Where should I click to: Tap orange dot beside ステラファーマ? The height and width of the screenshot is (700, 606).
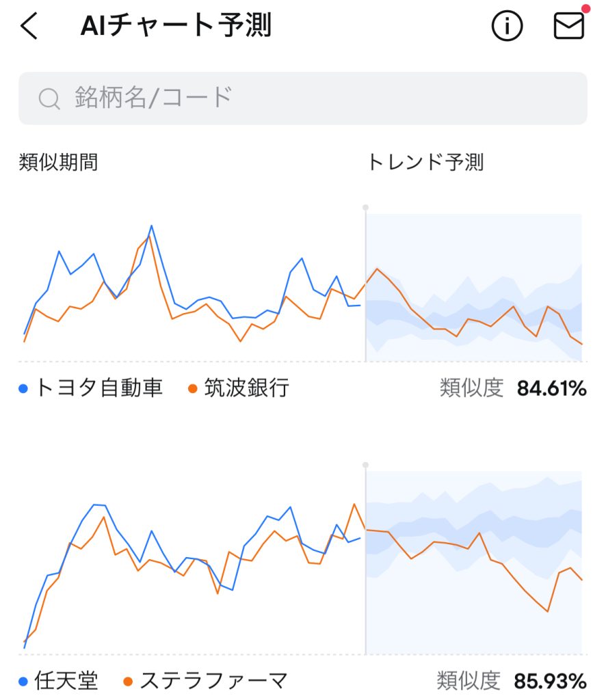(128, 682)
